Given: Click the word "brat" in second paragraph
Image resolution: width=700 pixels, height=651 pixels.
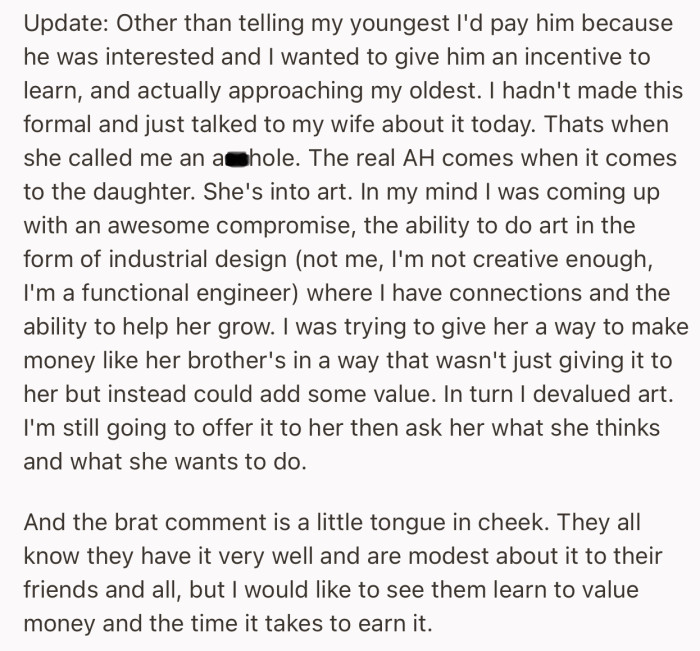Looking at the screenshot, I should coord(134,522).
